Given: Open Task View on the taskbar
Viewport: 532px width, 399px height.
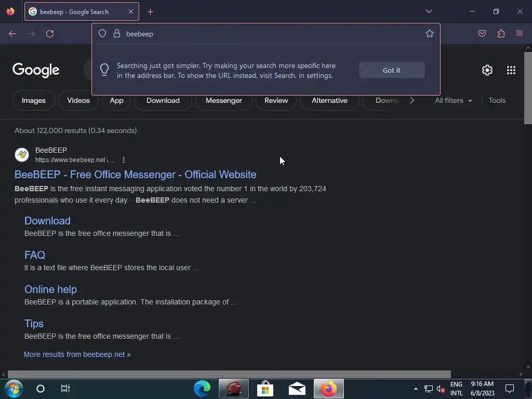Looking at the screenshot, I should (x=65, y=389).
